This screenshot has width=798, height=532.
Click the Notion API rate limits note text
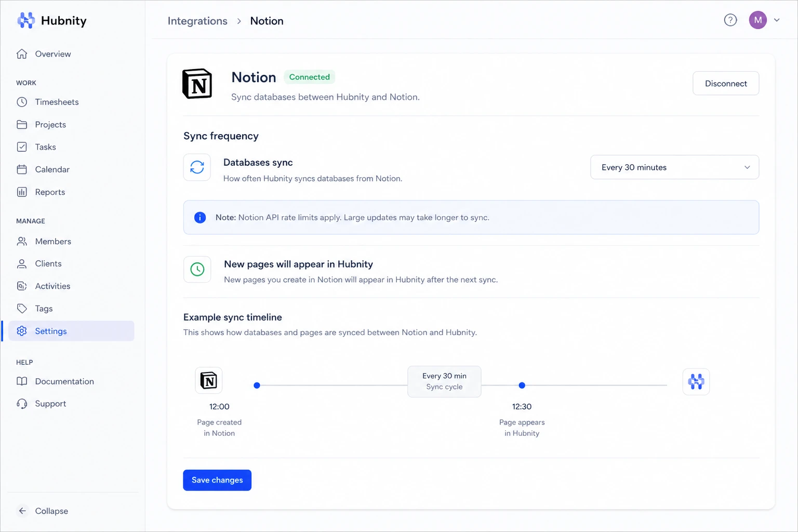coord(352,218)
